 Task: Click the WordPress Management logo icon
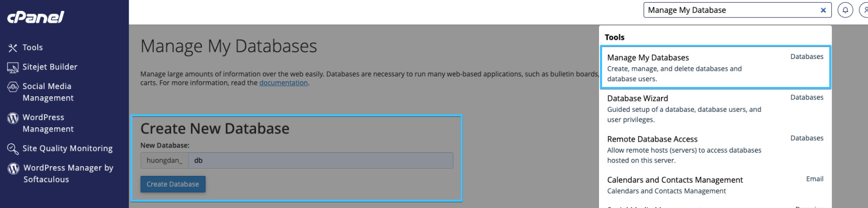(x=13, y=118)
